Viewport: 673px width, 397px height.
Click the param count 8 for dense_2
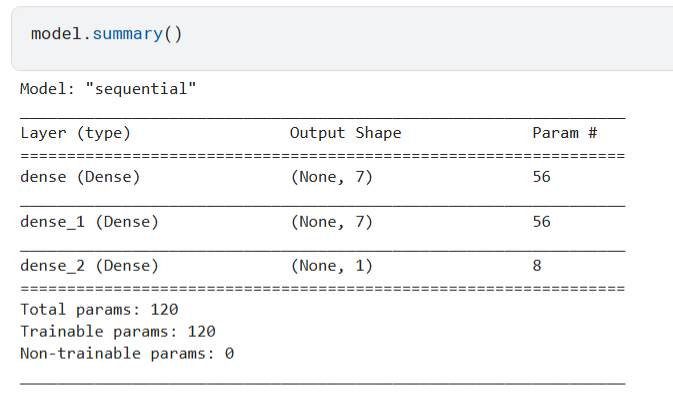click(537, 266)
